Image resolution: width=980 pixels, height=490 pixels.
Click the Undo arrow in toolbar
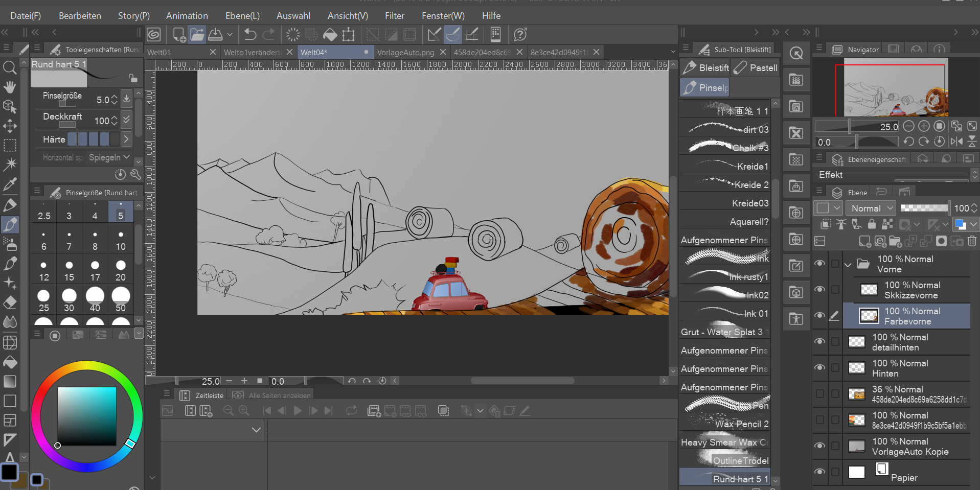pyautogui.click(x=250, y=35)
